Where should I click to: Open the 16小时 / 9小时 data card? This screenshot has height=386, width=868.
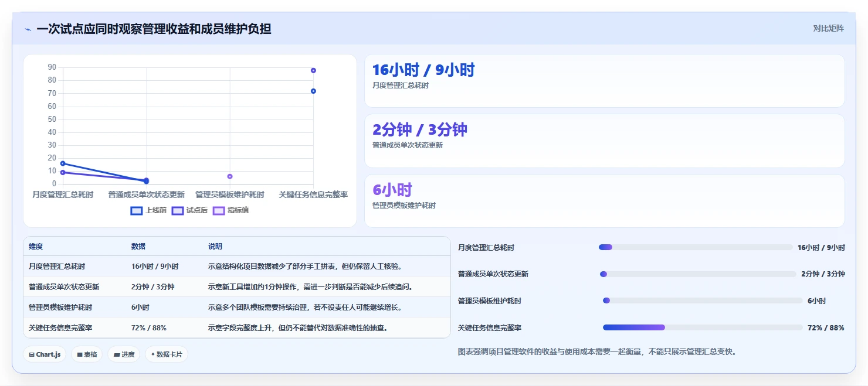coord(605,81)
